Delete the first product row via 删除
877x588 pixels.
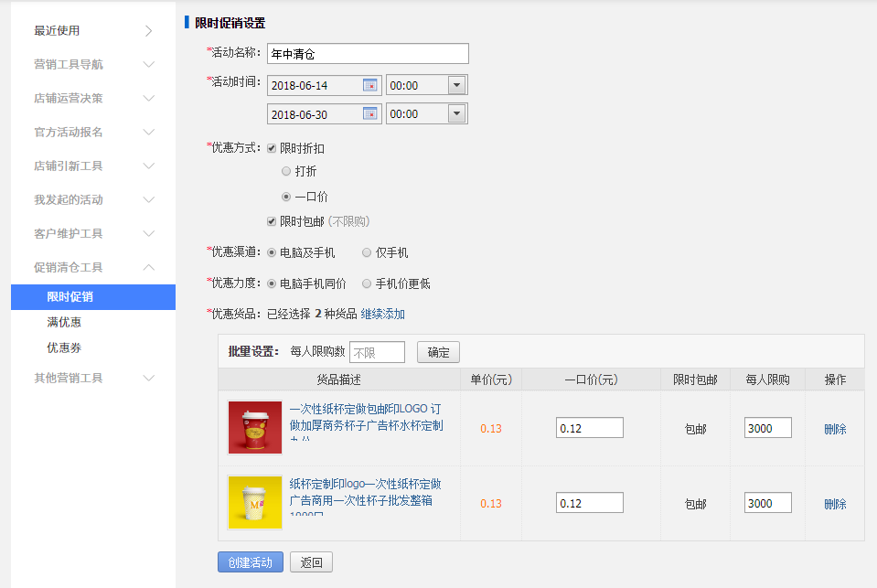pos(834,429)
